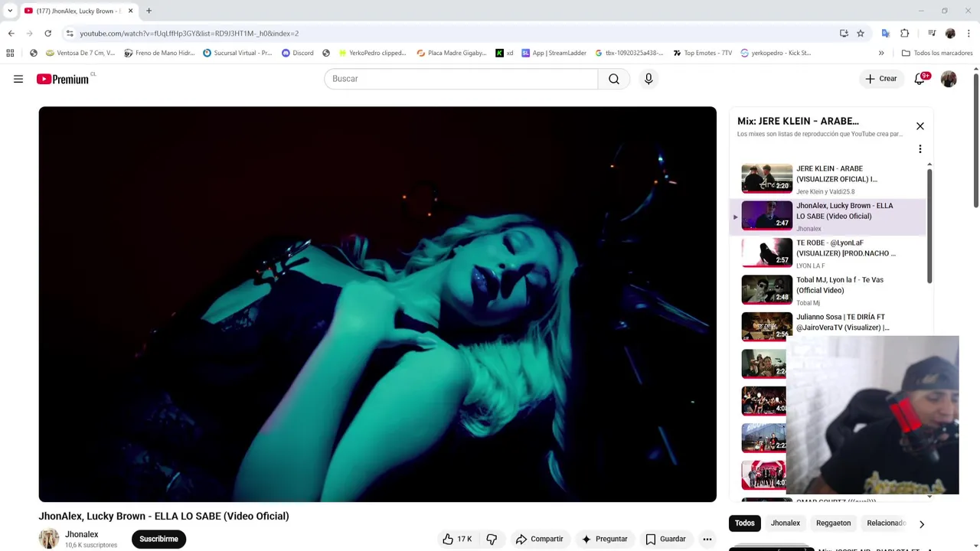Image resolution: width=980 pixels, height=551 pixels.
Task: Open the Ventosa De 7 Cm bookmark
Action: click(x=80, y=53)
